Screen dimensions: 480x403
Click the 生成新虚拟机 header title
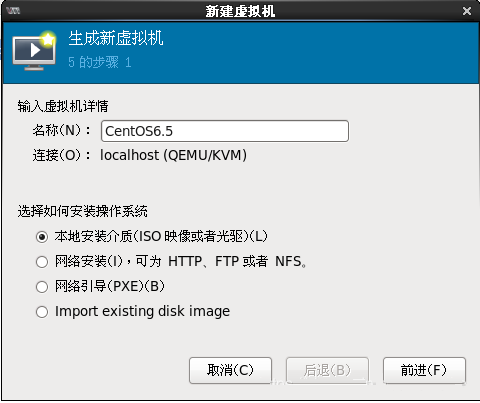[x=116, y=38]
